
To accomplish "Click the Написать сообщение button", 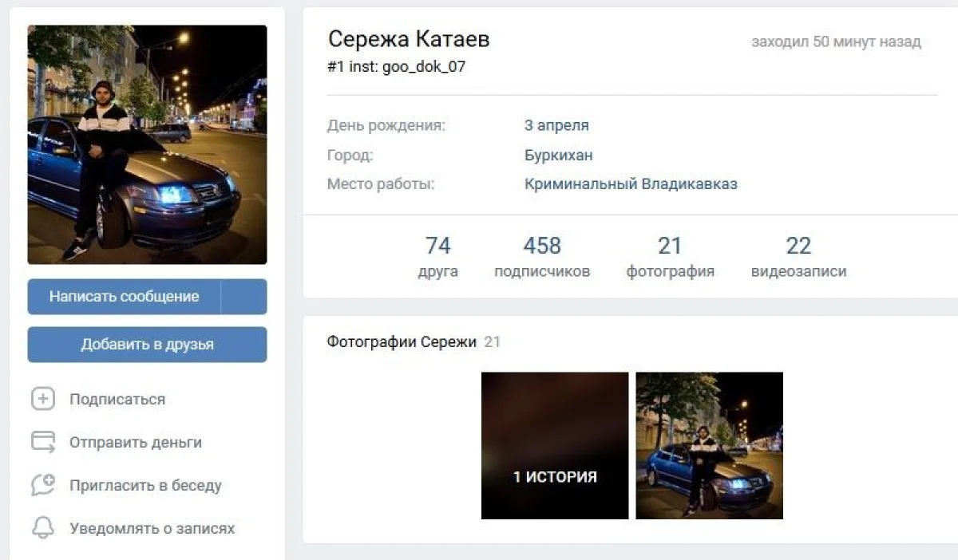I will (x=125, y=297).
